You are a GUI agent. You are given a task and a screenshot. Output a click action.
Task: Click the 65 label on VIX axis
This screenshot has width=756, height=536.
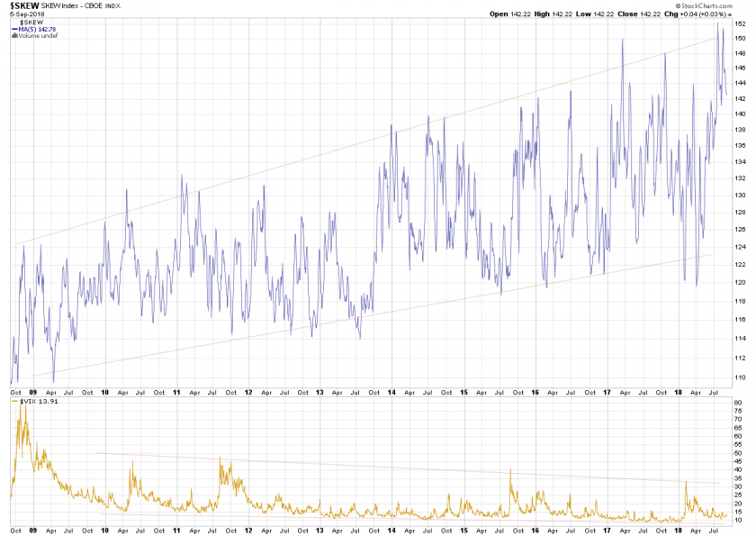click(738, 428)
